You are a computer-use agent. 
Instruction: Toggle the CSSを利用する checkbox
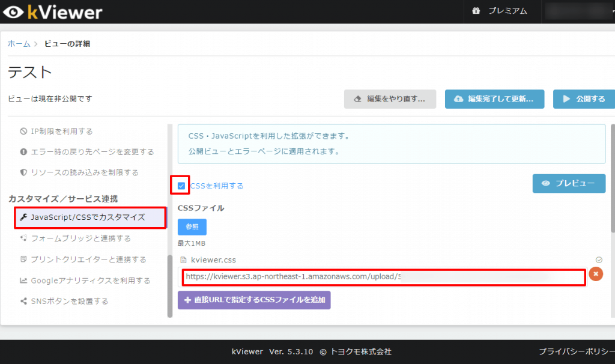click(181, 186)
